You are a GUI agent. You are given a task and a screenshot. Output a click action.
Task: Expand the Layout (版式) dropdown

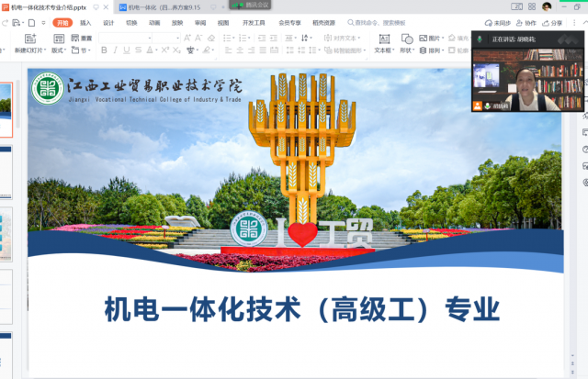point(60,50)
